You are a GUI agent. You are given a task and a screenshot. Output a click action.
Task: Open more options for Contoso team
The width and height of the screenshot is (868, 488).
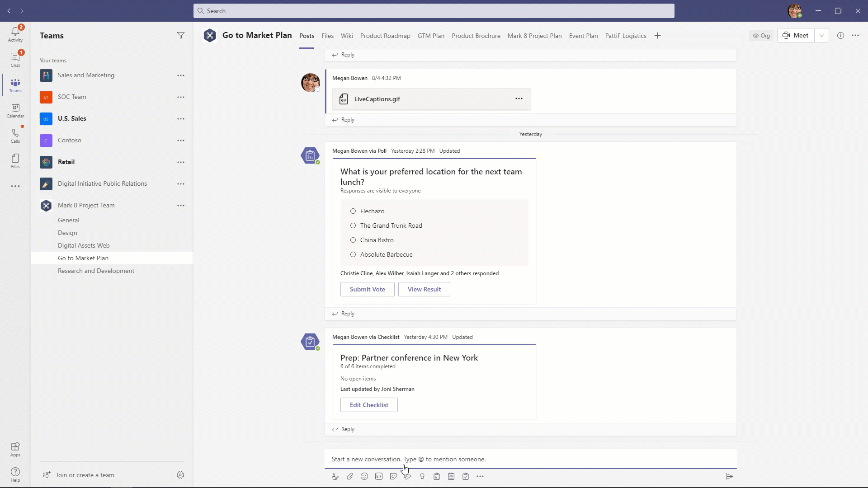coord(181,141)
